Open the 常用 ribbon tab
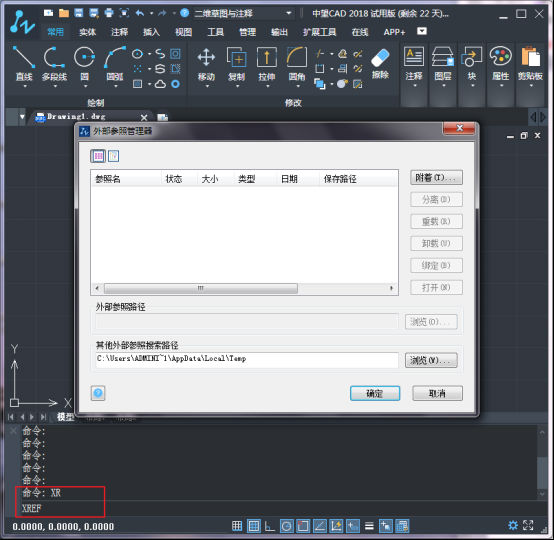The height and width of the screenshot is (540, 554). [x=55, y=32]
